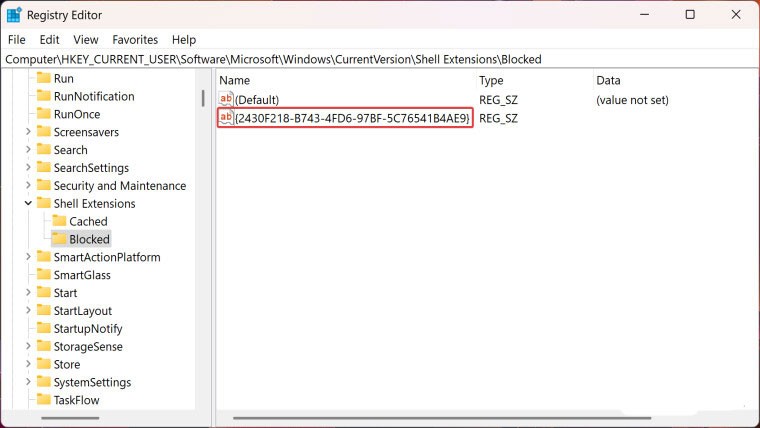Click the StartupNotify folder icon

point(43,329)
